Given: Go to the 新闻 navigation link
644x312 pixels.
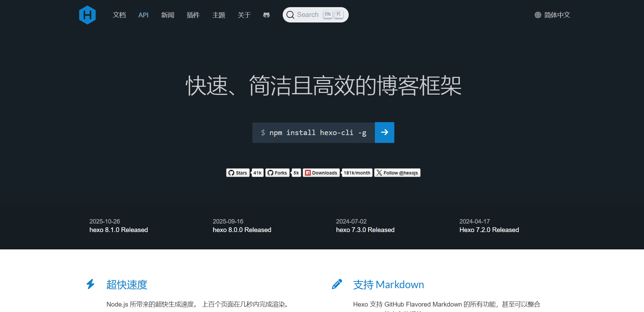Looking at the screenshot, I should (168, 15).
